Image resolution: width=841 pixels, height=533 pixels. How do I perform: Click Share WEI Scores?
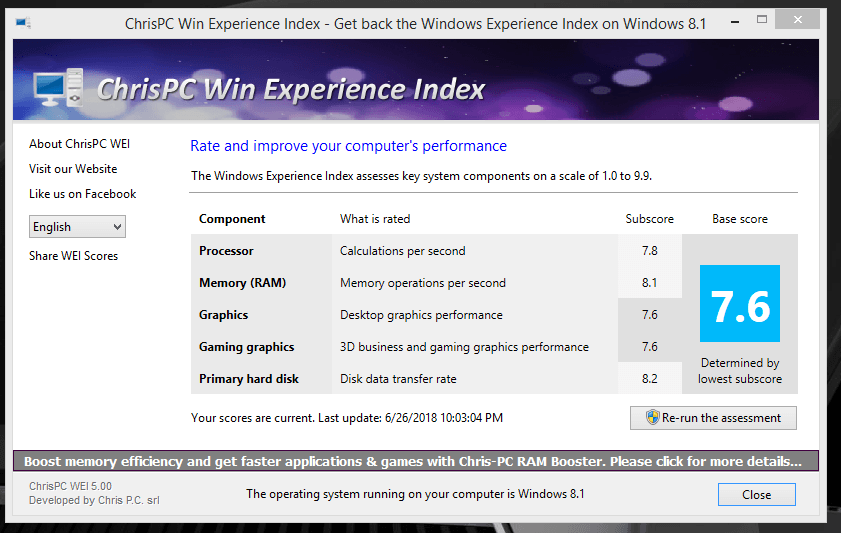point(73,256)
